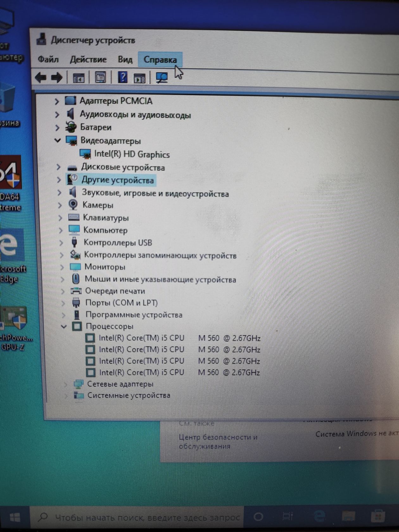Expand Звуковые, игровые и видеоустройства node
Viewport: 399px width, 532px height.
coord(60,192)
